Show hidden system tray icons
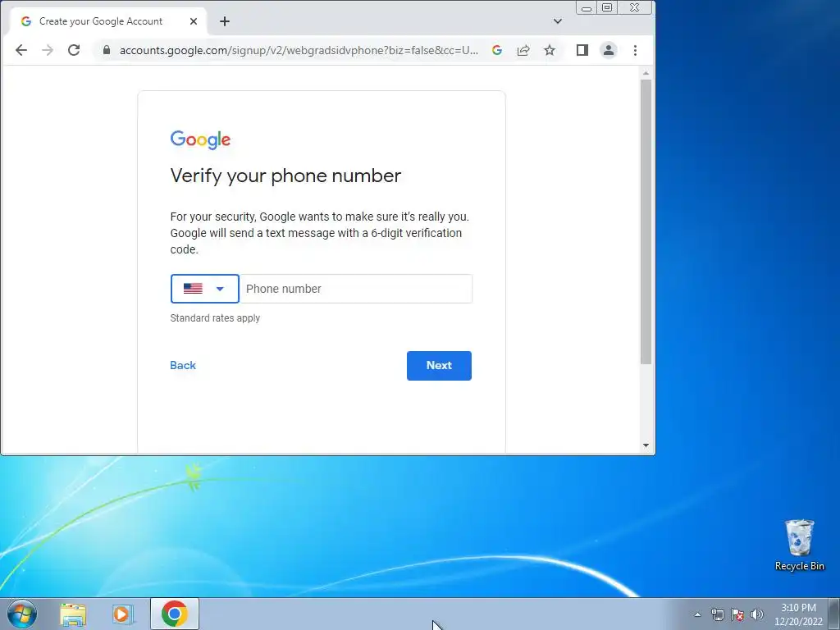Screen dimensions: 840x630 click(x=697, y=614)
